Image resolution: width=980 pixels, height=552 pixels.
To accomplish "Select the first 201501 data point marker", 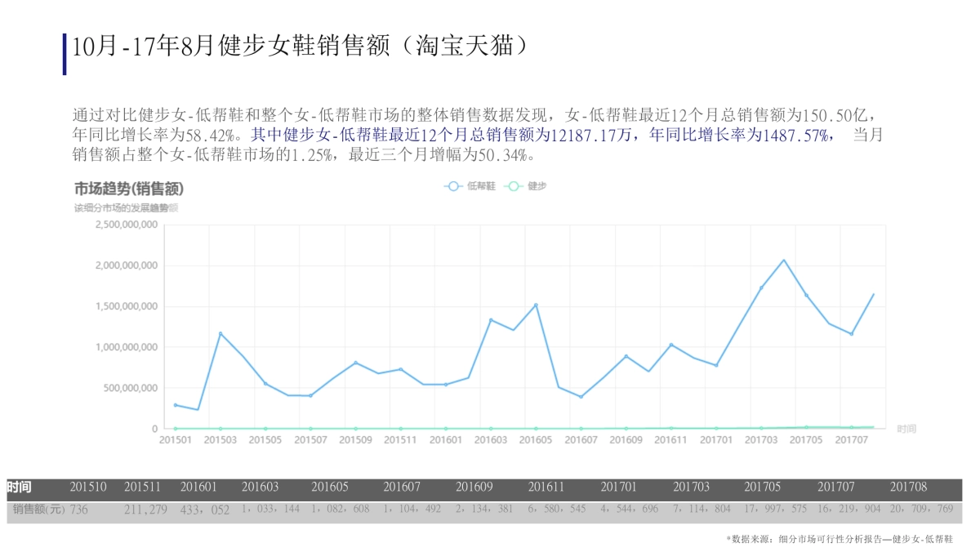I will pyautogui.click(x=174, y=404).
